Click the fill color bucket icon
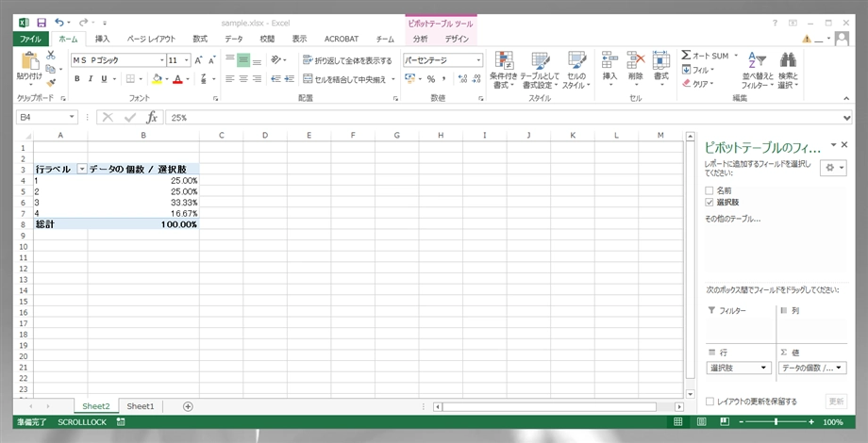 [x=157, y=79]
